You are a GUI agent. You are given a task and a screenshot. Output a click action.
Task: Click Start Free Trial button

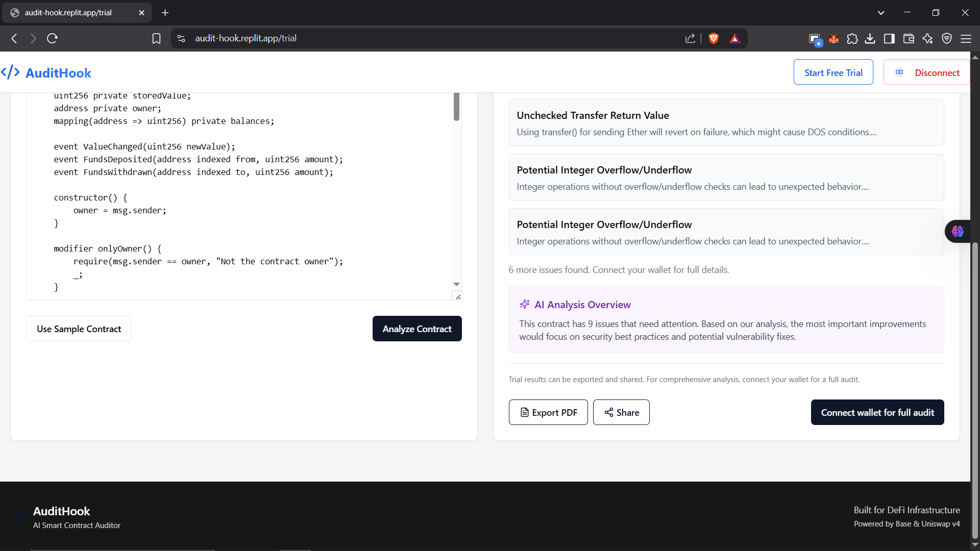[x=833, y=72]
